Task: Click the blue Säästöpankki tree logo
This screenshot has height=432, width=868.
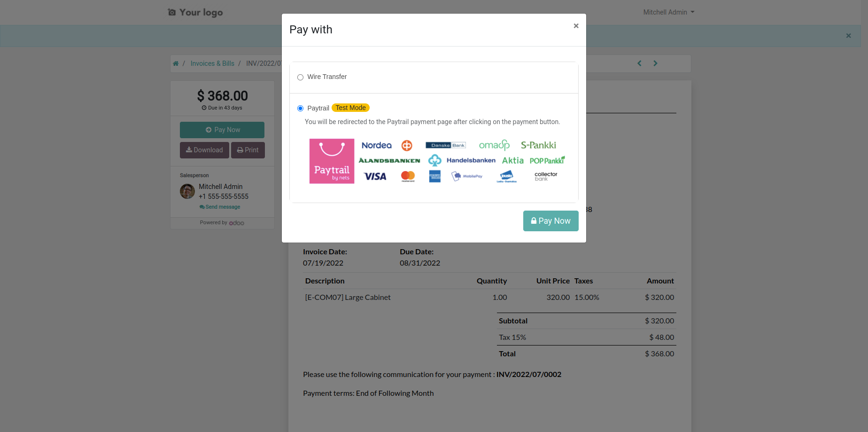Action: (x=434, y=160)
